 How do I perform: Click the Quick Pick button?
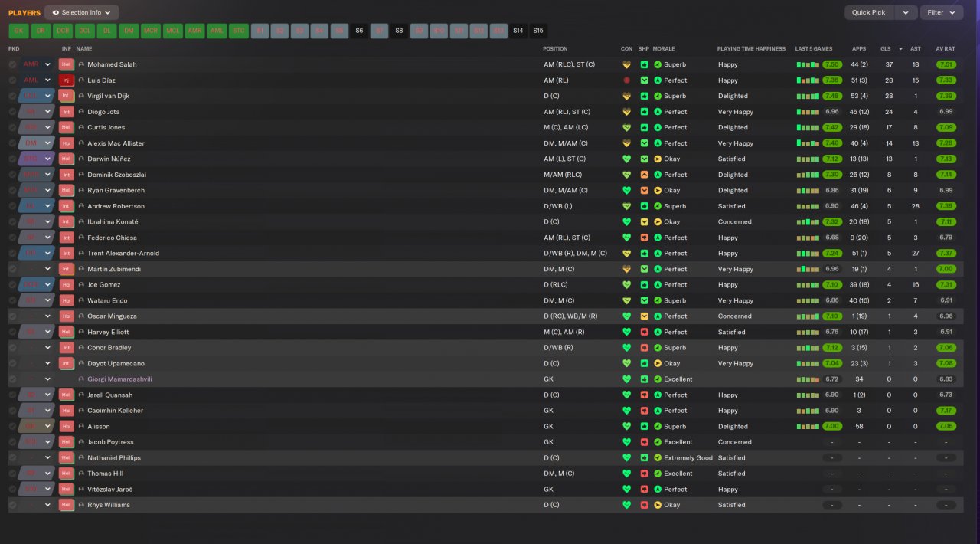point(868,12)
